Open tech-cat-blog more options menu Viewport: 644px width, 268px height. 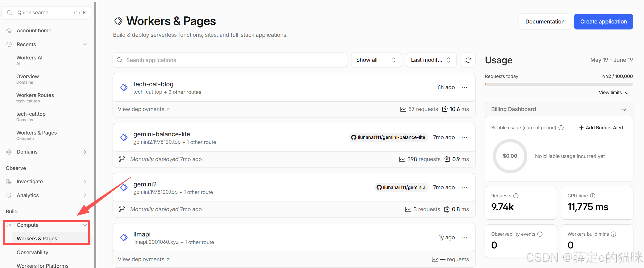pyautogui.click(x=464, y=88)
